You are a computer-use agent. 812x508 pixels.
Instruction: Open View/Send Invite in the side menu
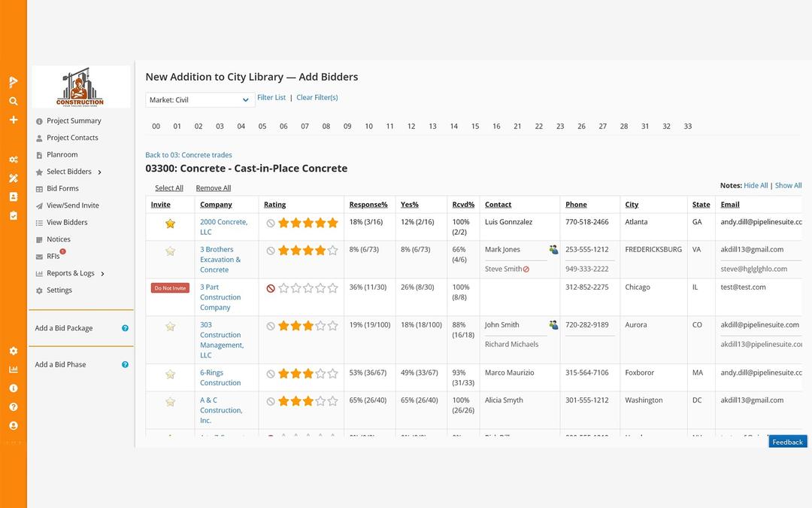[68, 205]
